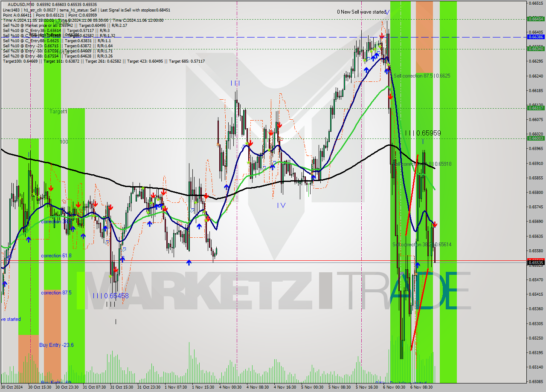Click the '1 Nov 07:30' time axis label
546x392 pixels.
pyautogui.click(x=176, y=387)
